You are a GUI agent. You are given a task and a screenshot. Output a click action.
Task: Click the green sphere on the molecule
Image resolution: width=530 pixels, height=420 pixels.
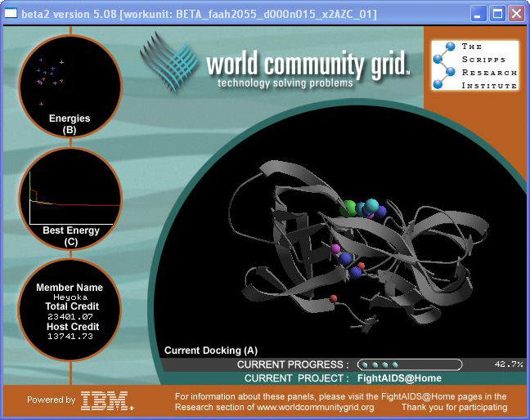(x=349, y=208)
